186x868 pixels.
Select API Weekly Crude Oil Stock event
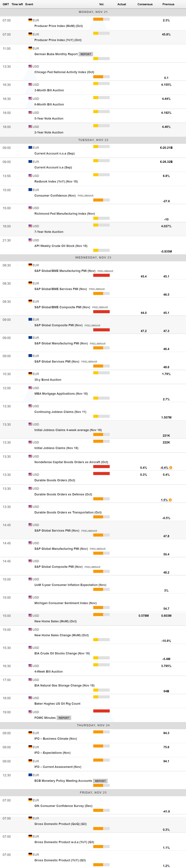pos(61,246)
